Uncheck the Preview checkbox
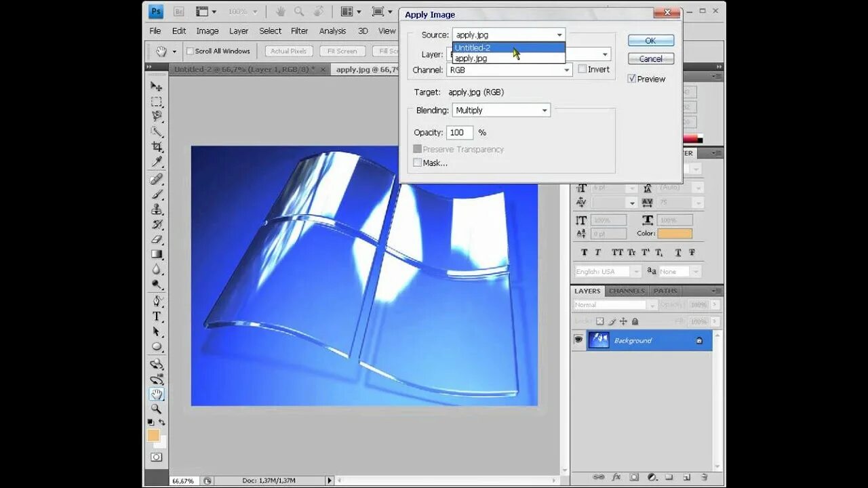 [631, 79]
